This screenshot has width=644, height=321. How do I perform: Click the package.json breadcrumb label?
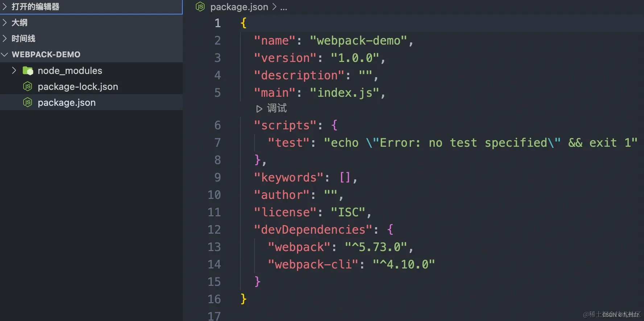(x=239, y=7)
